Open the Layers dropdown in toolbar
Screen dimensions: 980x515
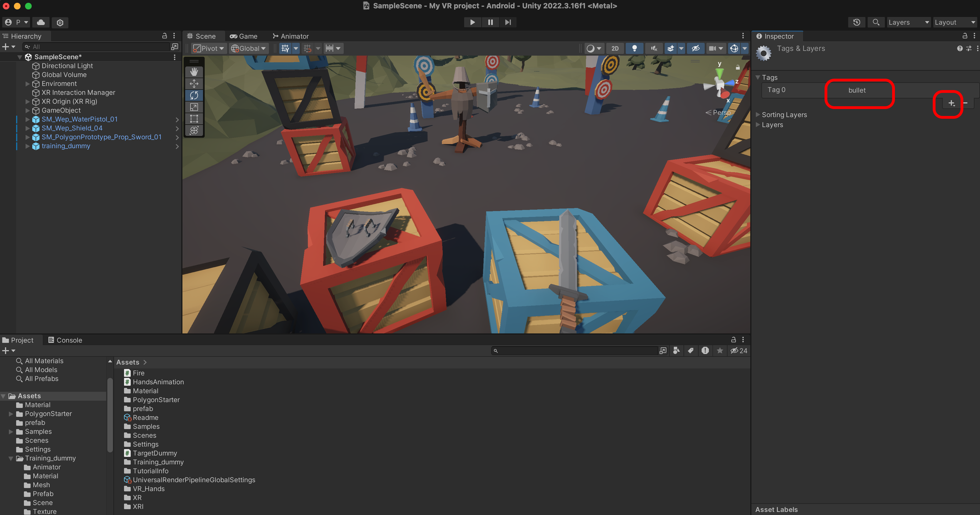pyautogui.click(x=908, y=23)
